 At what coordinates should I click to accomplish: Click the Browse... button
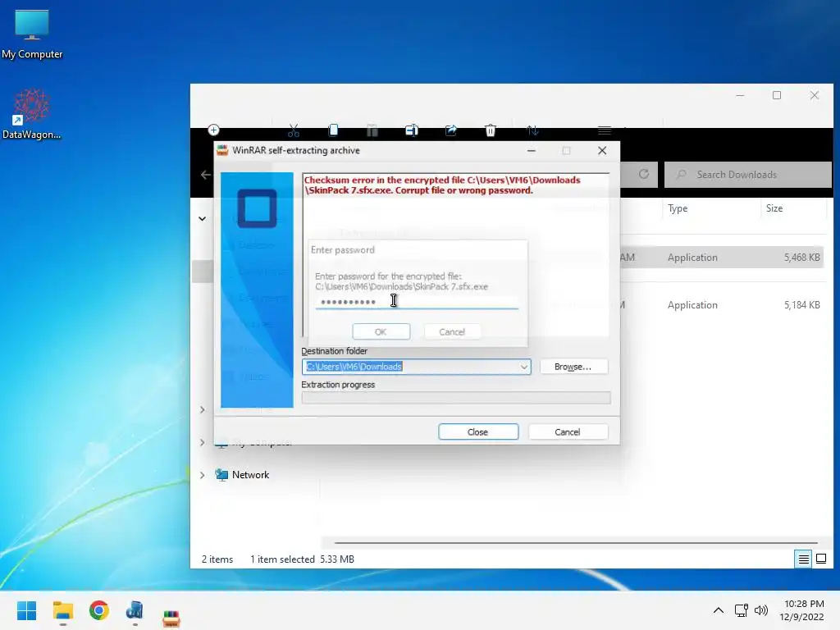point(573,367)
